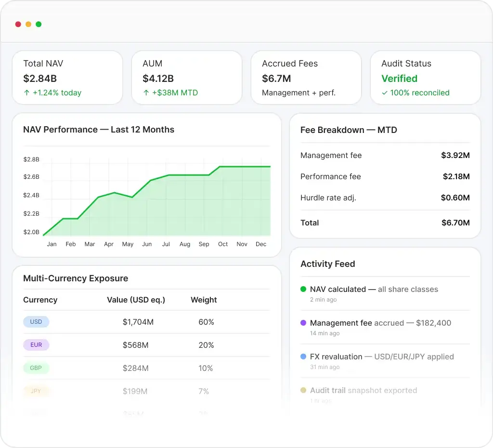Click the Weight column header
Screen dimensions: 493x448
tap(204, 300)
